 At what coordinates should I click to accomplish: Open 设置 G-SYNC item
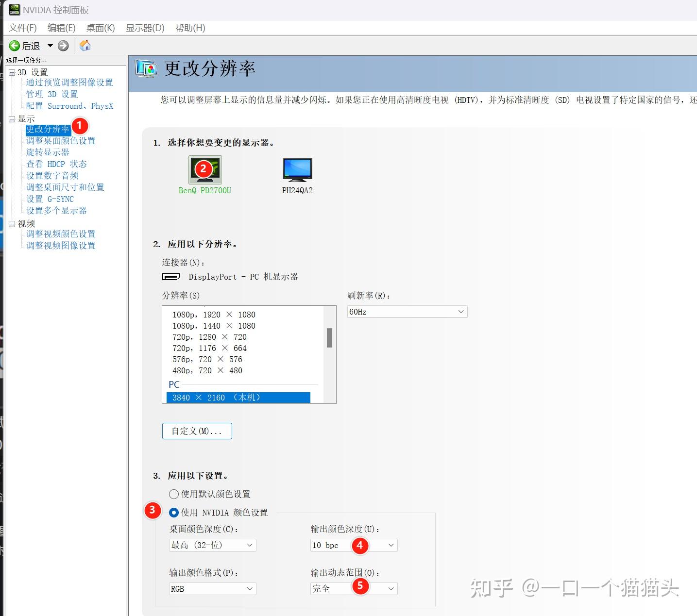point(50,199)
